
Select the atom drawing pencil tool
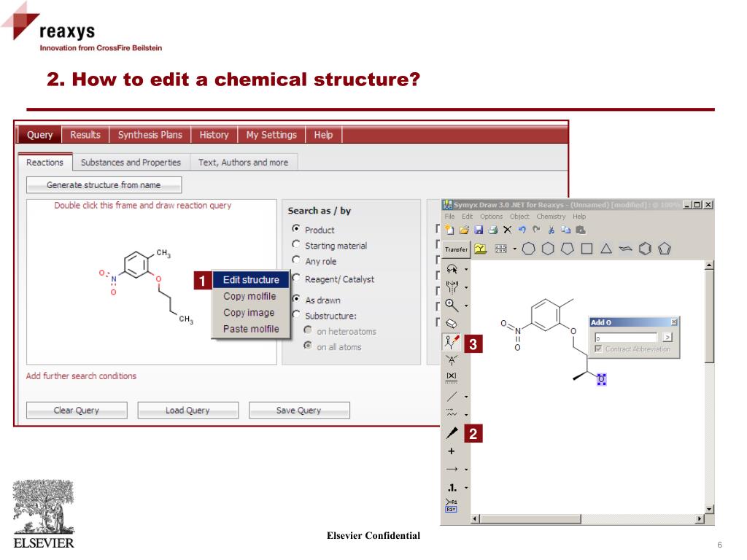coord(452,343)
